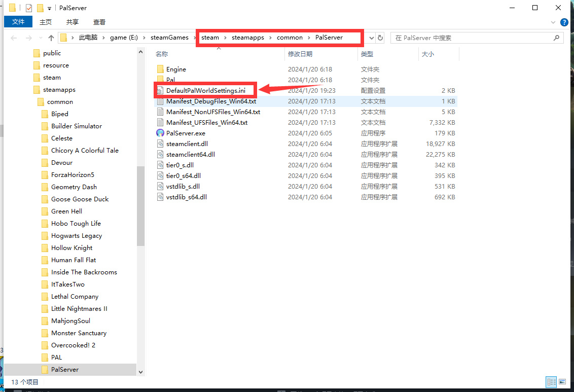Select Hollow Knight folder in navigation tree
Screen dimensions: 574x392
(71, 248)
